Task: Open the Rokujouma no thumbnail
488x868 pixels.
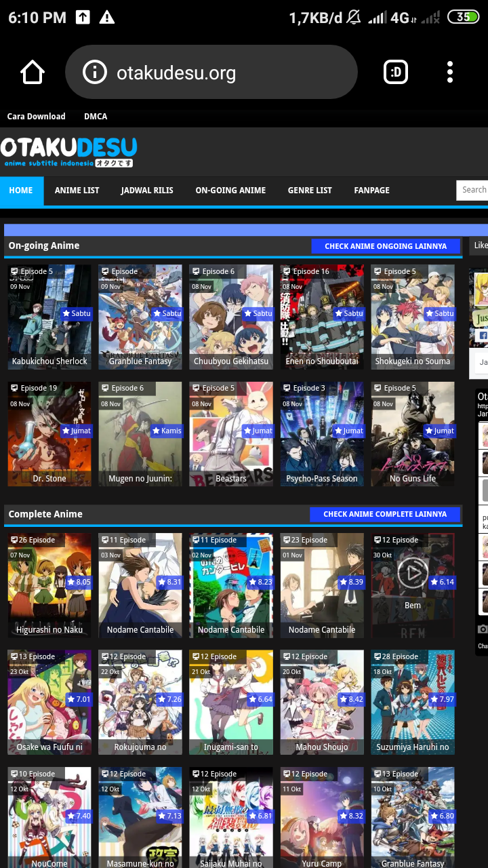Action: [140, 703]
